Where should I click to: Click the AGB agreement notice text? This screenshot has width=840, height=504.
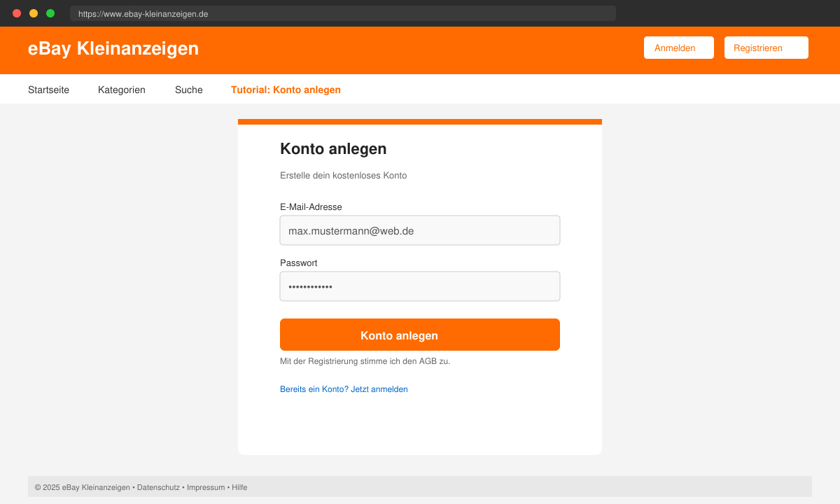(x=365, y=361)
